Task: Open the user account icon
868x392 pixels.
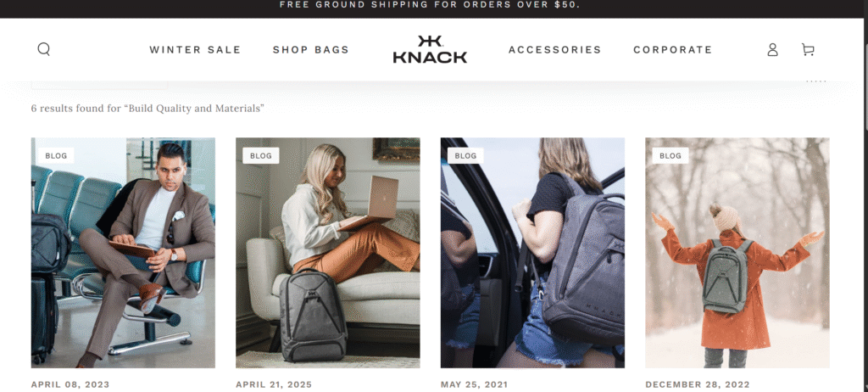Action: point(772,50)
